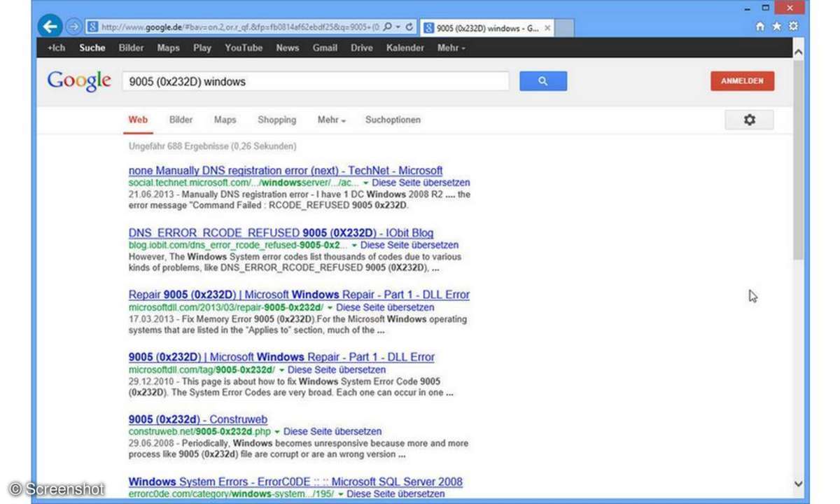
Task: Click the vertical scrollbar thumb
Action: (798, 160)
